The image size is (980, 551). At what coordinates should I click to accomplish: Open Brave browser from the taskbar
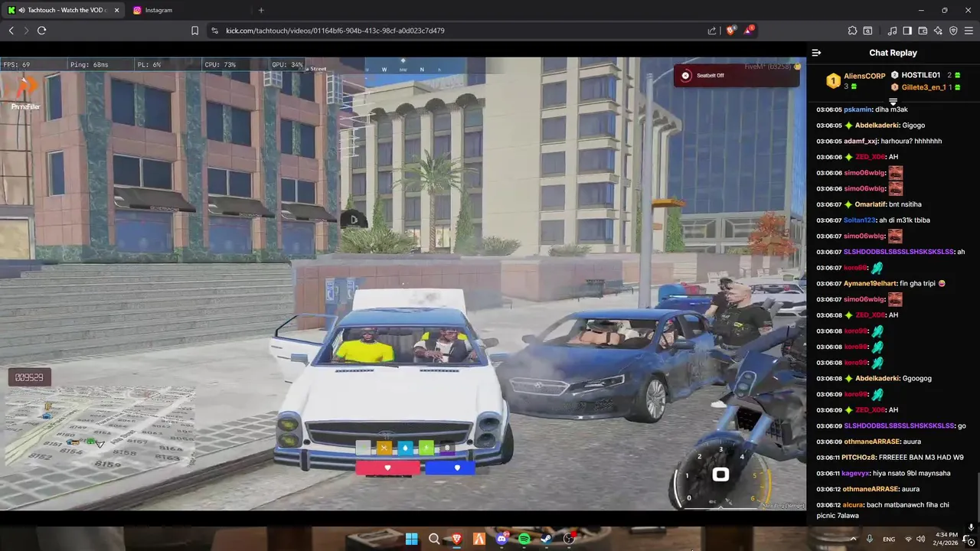pos(456,539)
